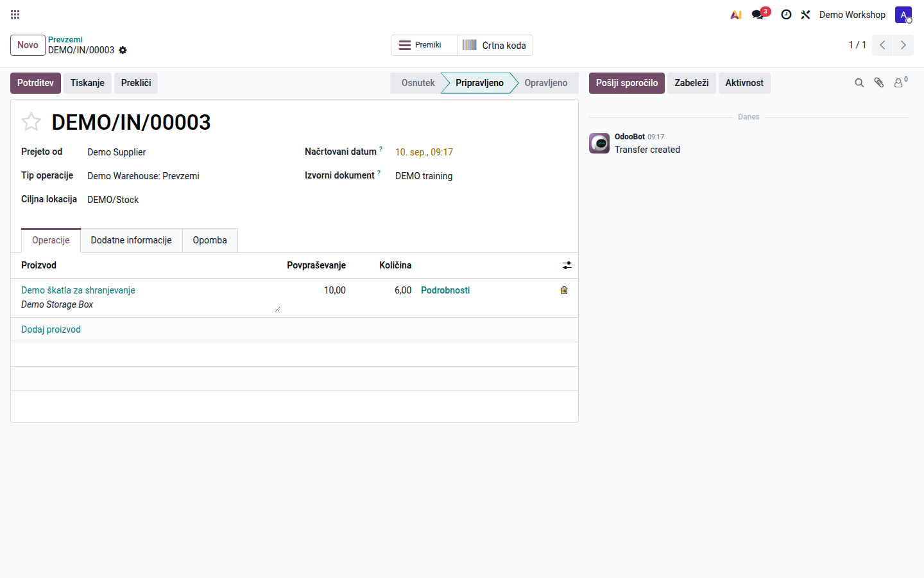Open column settings for the operations table
Image resolution: width=924 pixels, height=578 pixels.
(x=567, y=265)
